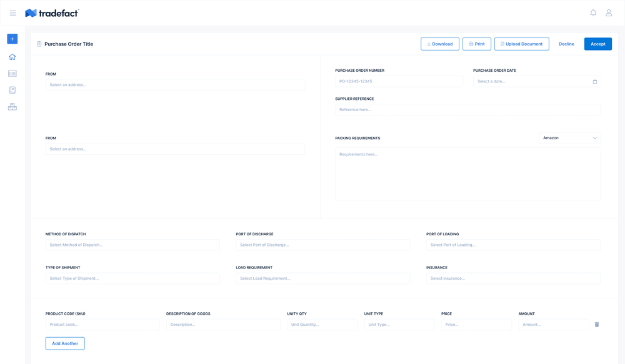
Task: Click the tradefact logo
Action: [x=52, y=13]
